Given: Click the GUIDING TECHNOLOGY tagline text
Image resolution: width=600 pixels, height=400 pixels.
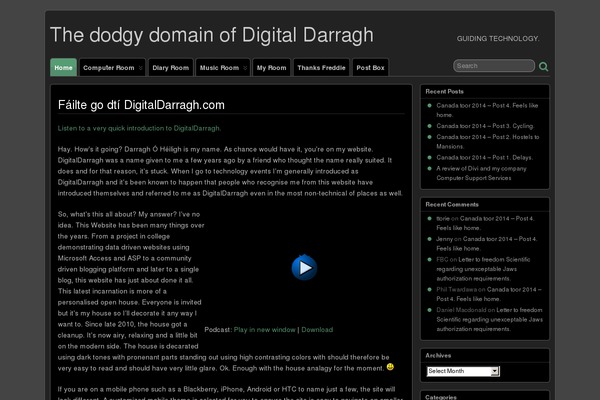Looking at the screenshot, I should (498, 39).
